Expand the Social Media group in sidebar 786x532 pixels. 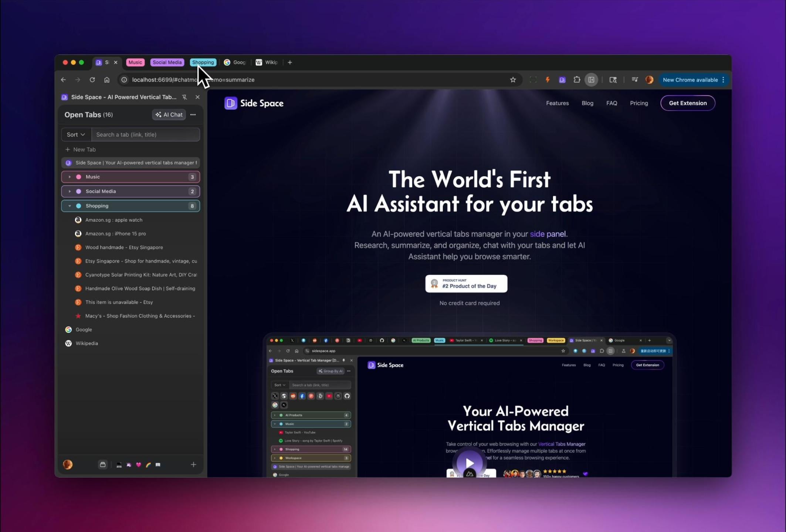(x=70, y=191)
